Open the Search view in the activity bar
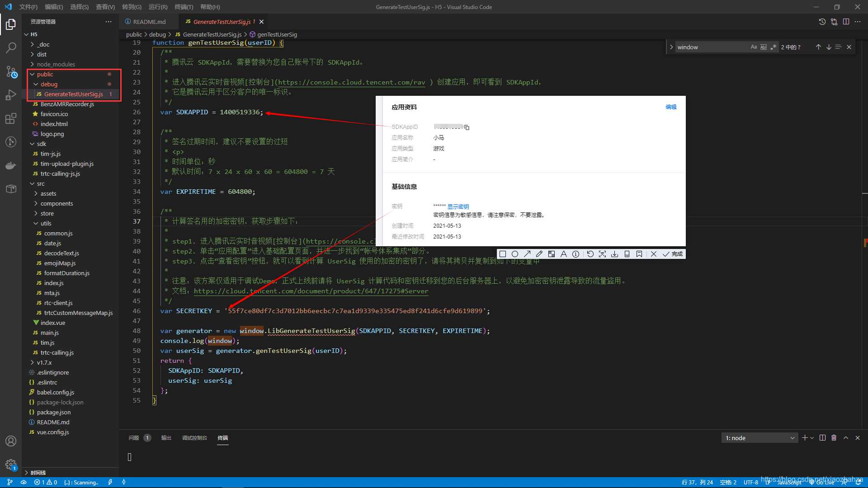Screen dimensions: 868x488 11,47
